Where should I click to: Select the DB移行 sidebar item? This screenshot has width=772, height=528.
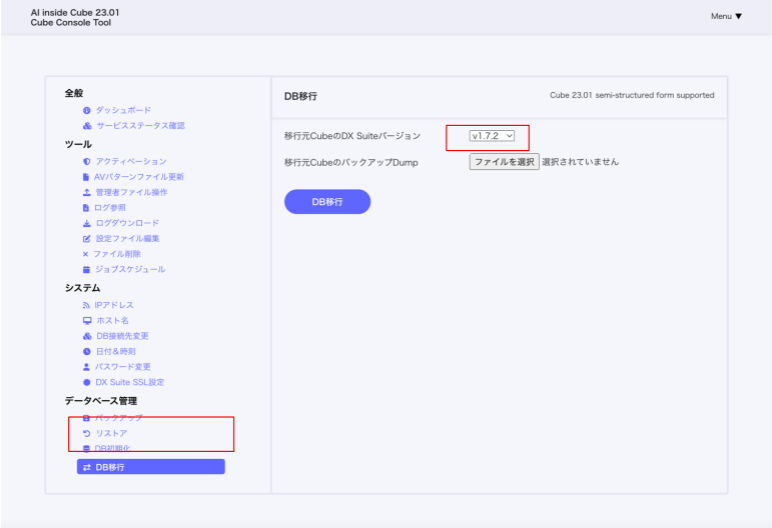click(x=150, y=467)
